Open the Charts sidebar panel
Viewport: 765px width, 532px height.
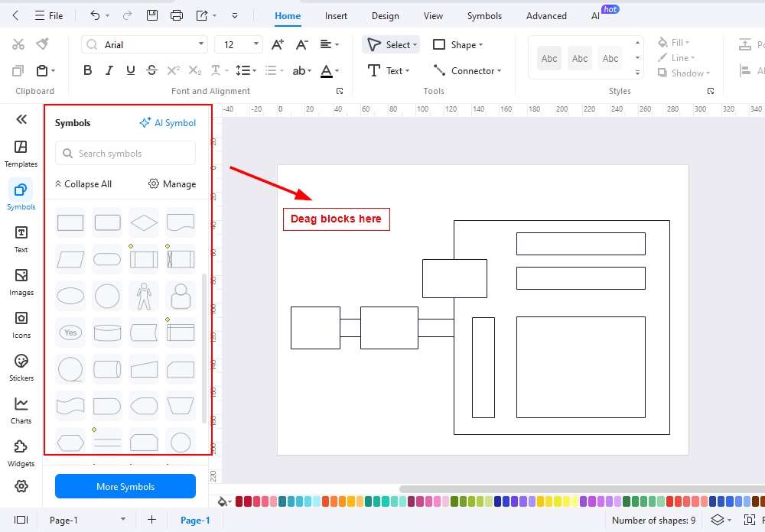click(21, 411)
